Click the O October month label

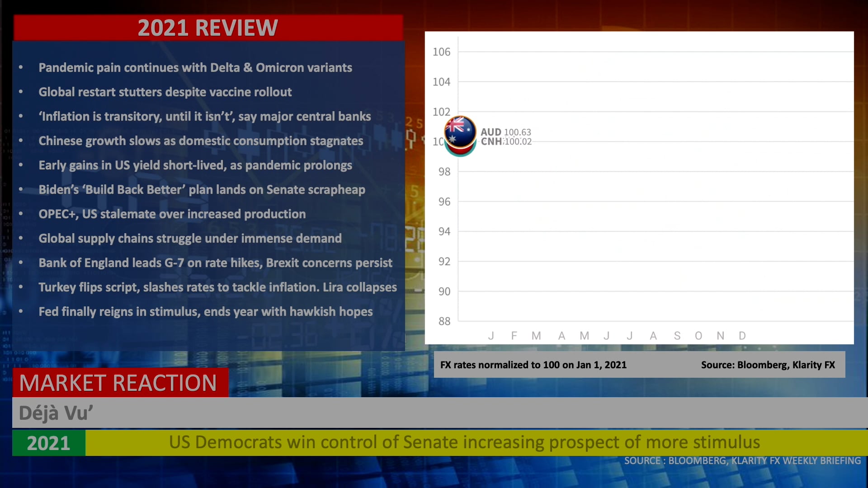click(698, 336)
